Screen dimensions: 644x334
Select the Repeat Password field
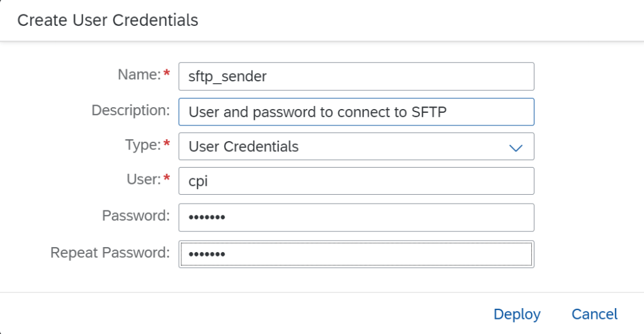tap(356, 254)
